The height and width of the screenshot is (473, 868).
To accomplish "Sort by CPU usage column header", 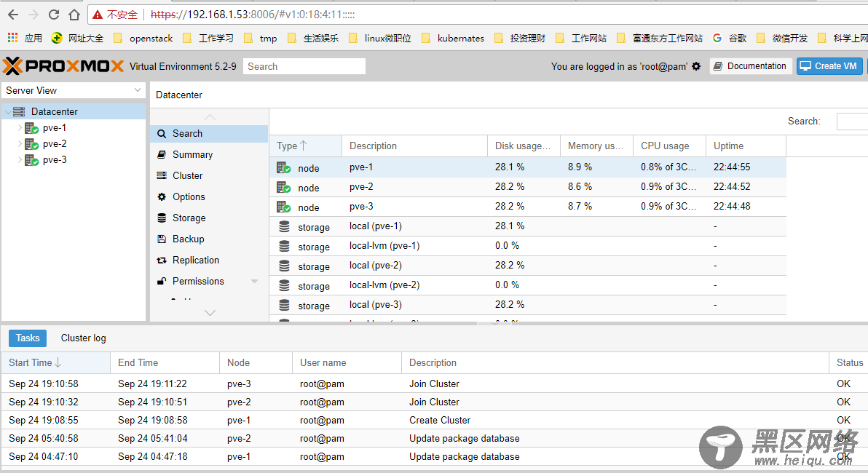I will tap(669, 146).
